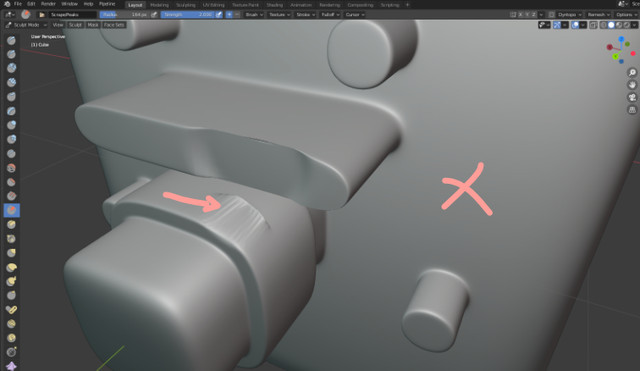The image size is (640, 371).
Task: Toggle Y axis symmetry
Action: 527,15
